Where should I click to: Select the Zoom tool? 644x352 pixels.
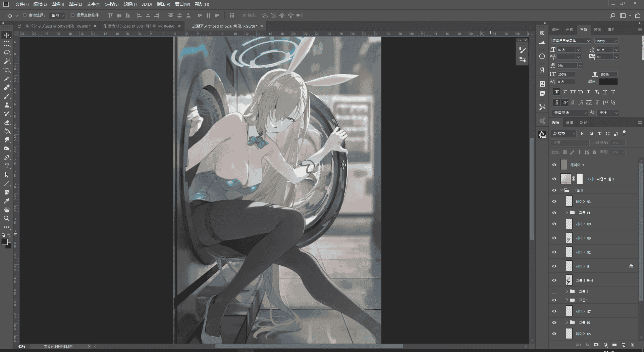[x=7, y=218]
